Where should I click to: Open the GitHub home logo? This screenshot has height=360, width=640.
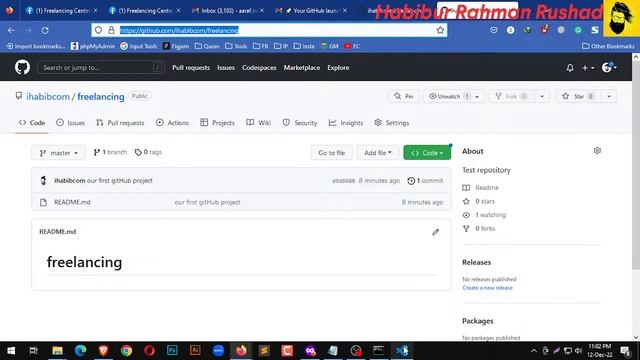(x=22, y=67)
